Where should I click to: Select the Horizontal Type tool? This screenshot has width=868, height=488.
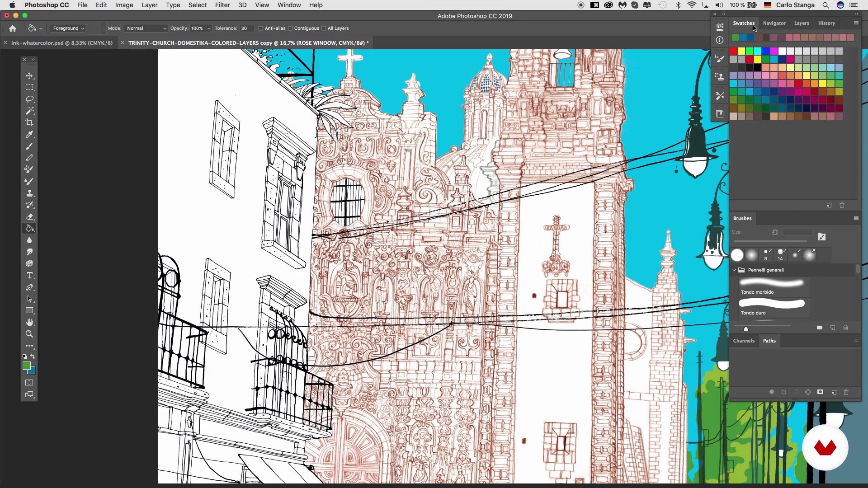pyautogui.click(x=29, y=275)
